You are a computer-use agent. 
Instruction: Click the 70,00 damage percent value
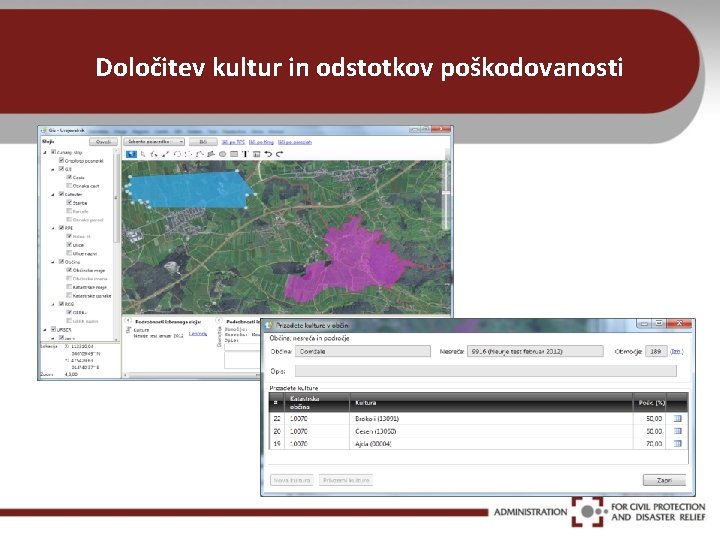pos(654,444)
